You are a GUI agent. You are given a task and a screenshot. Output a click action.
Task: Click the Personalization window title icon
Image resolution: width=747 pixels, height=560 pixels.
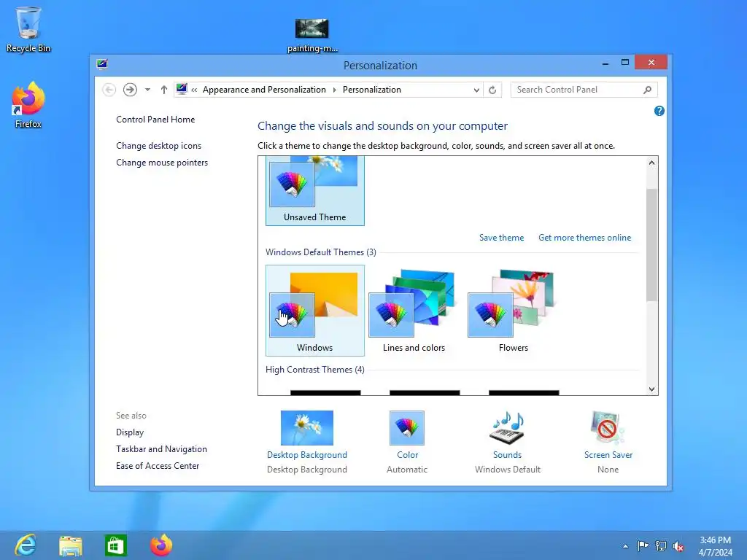tap(102, 64)
